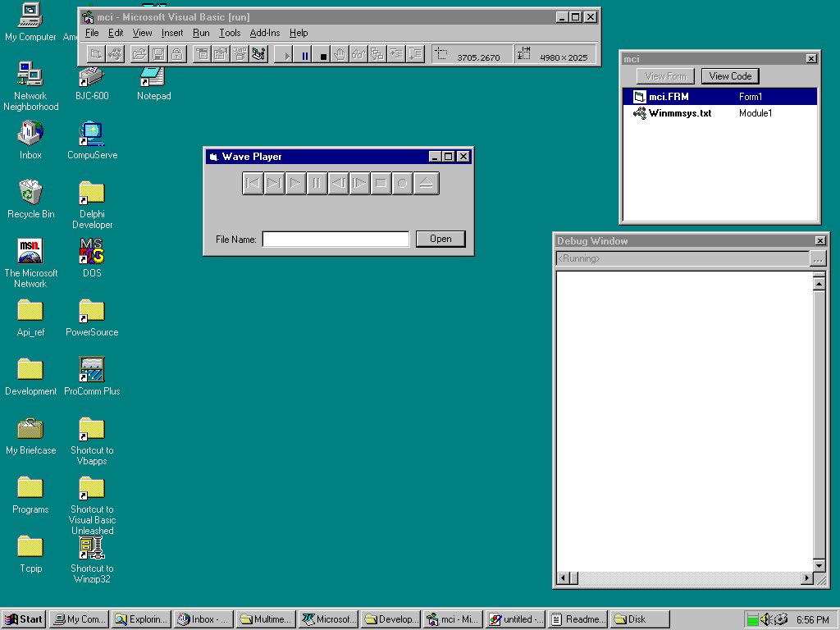Click the Instant Watch glasses icon

pos(358,55)
